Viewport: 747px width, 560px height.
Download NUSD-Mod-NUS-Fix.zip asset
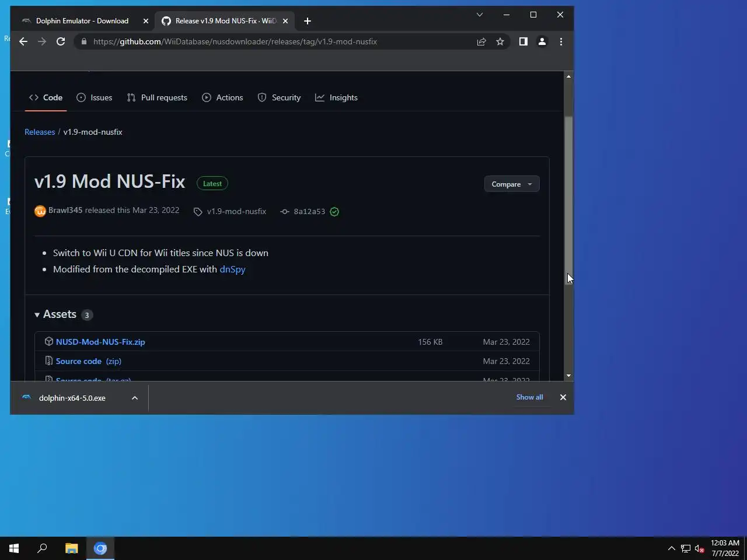tap(100, 342)
